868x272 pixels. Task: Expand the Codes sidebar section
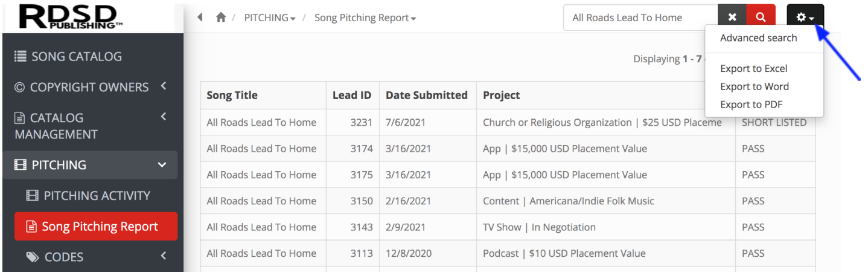163,256
